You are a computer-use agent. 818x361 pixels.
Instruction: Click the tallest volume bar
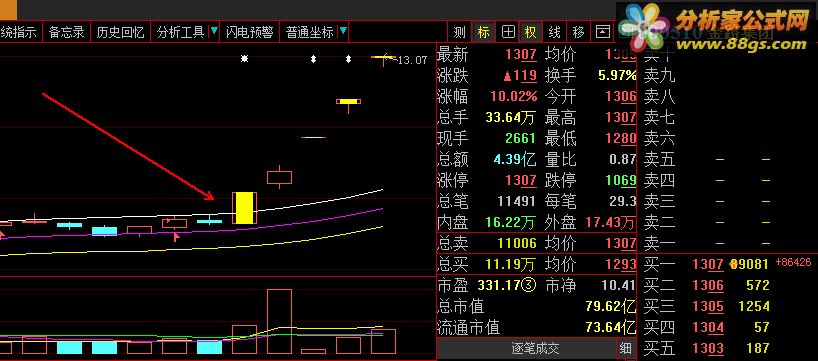point(279,321)
